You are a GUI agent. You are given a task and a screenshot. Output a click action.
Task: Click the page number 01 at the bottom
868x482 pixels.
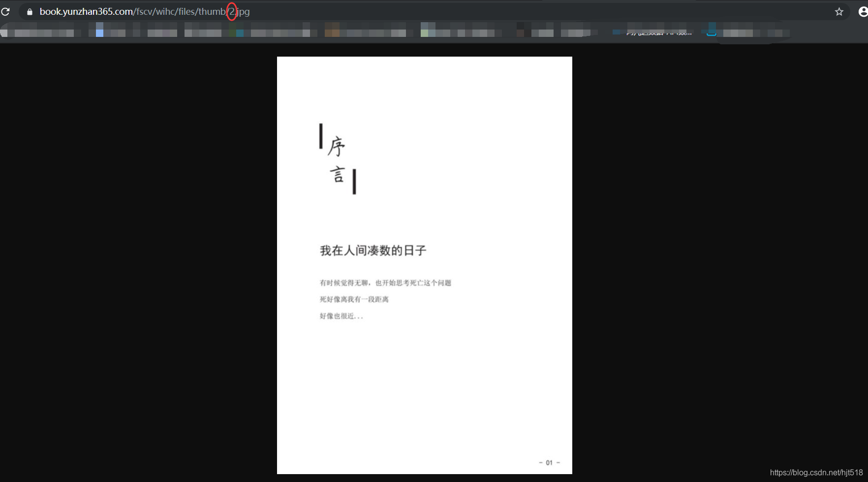(548, 462)
